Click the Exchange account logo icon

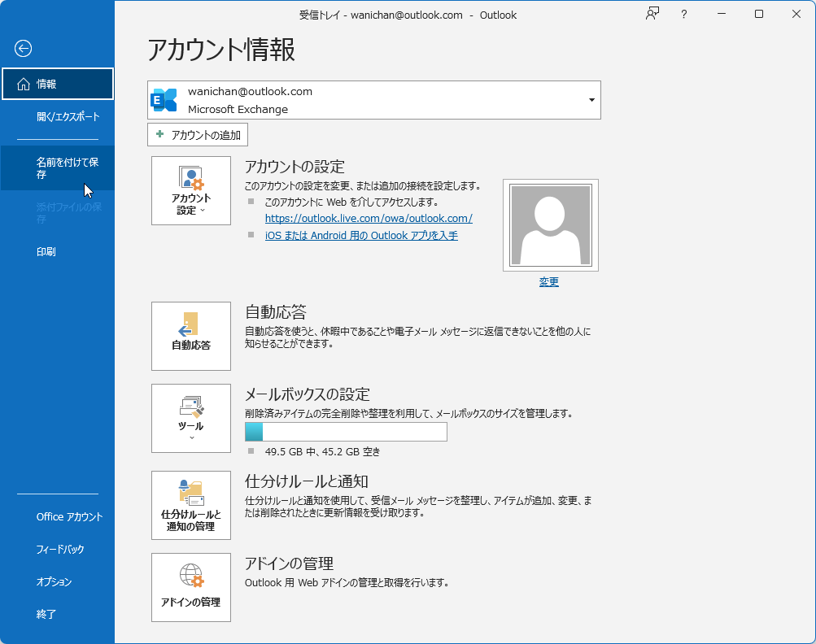[x=164, y=100]
